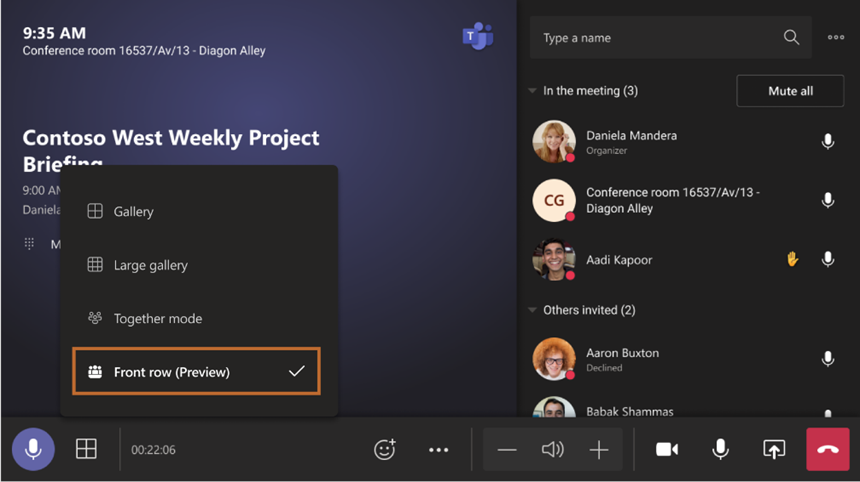Toggle the white microphone next to camera
Image resolution: width=860 pixels, height=482 pixels.
pyautogui.click(x=720, y=449)
